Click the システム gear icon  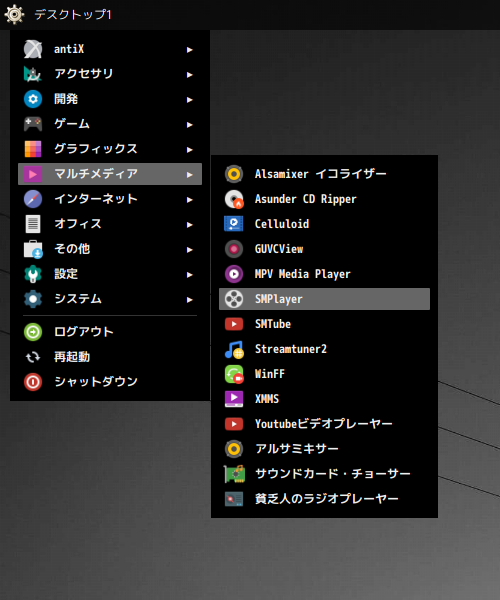tap(33, 299)
